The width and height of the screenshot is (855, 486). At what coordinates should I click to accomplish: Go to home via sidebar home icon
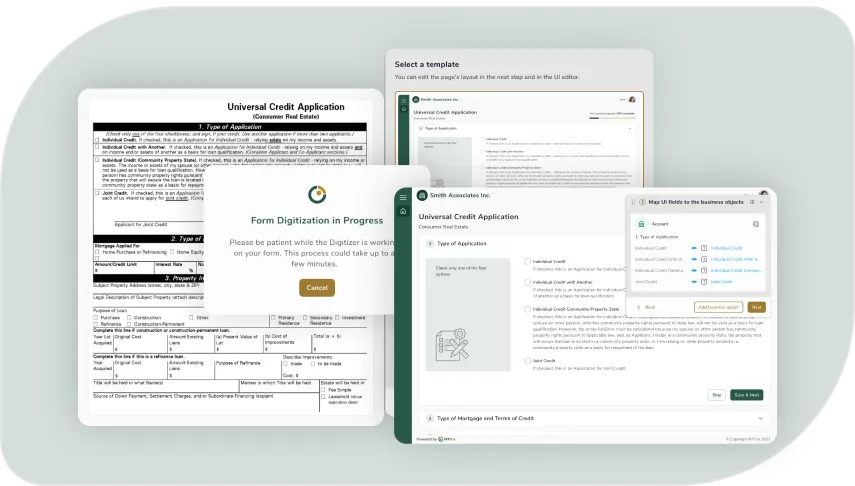point(403,211)
